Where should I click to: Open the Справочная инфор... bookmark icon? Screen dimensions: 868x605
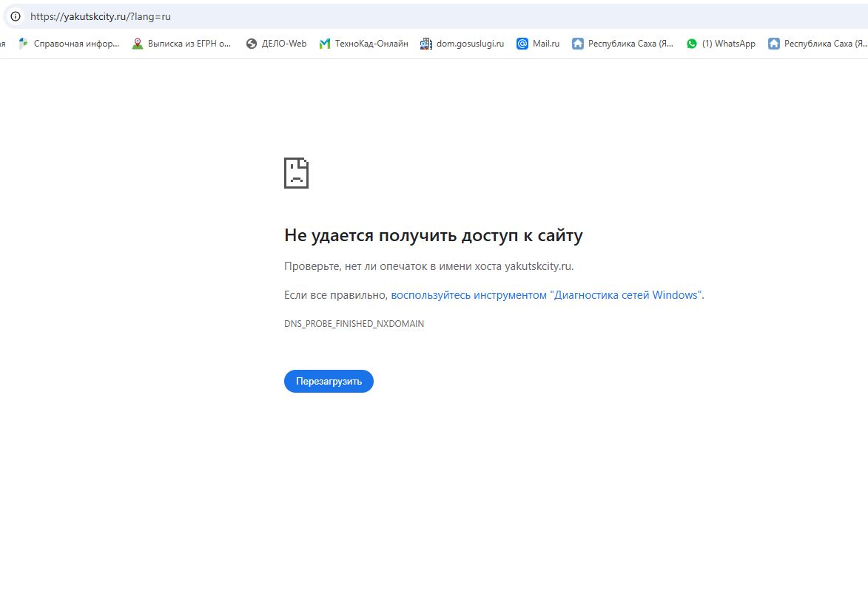[23, 44]
